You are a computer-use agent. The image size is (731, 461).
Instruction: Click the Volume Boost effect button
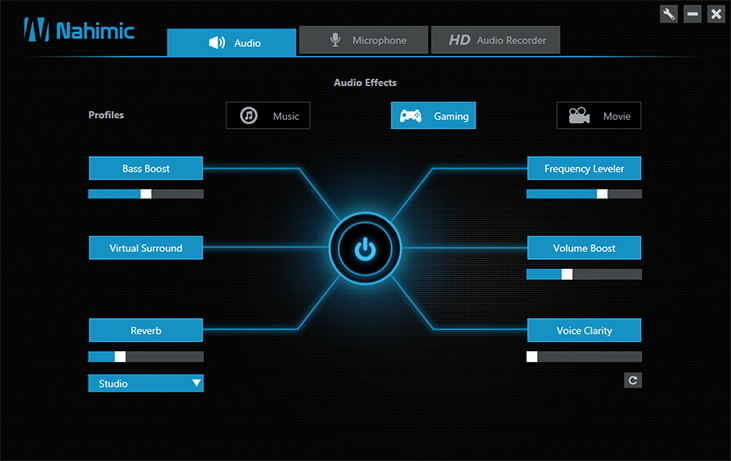(x=584, y=248)
